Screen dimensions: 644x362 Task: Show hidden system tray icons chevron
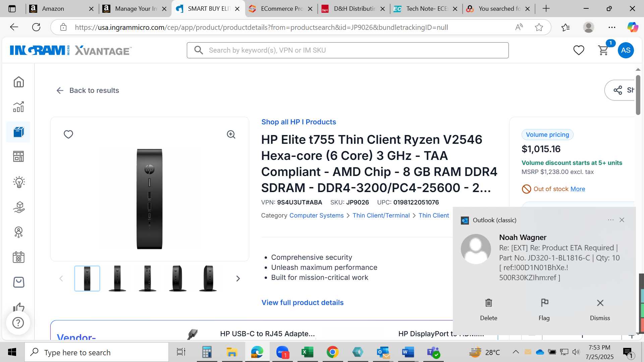(516, 352)
